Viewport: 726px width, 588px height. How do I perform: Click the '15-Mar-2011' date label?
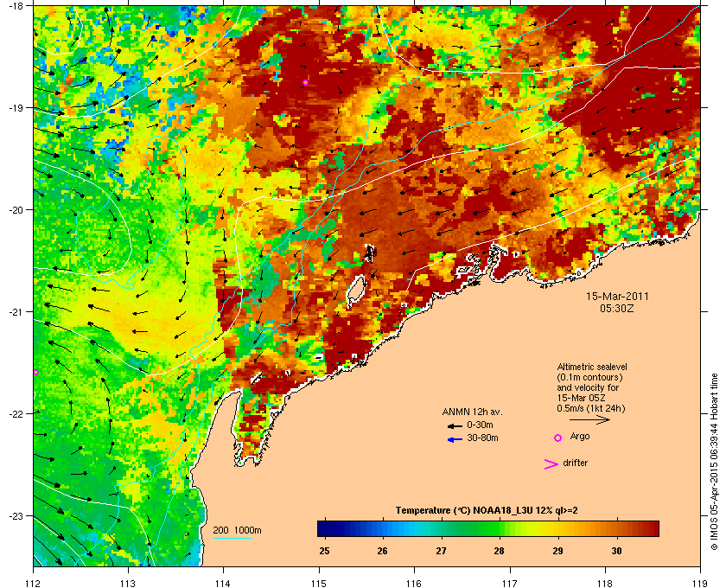pos(617,296)
